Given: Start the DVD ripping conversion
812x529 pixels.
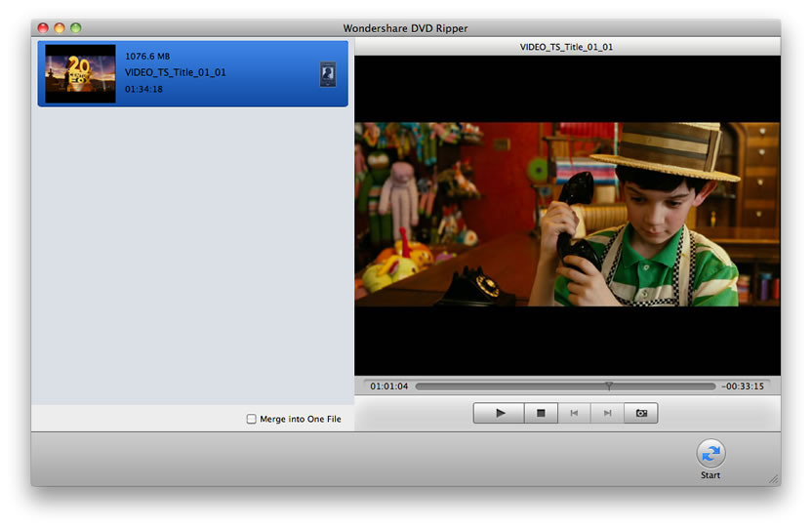Looking at the screenshot, I should coord(710,453).
